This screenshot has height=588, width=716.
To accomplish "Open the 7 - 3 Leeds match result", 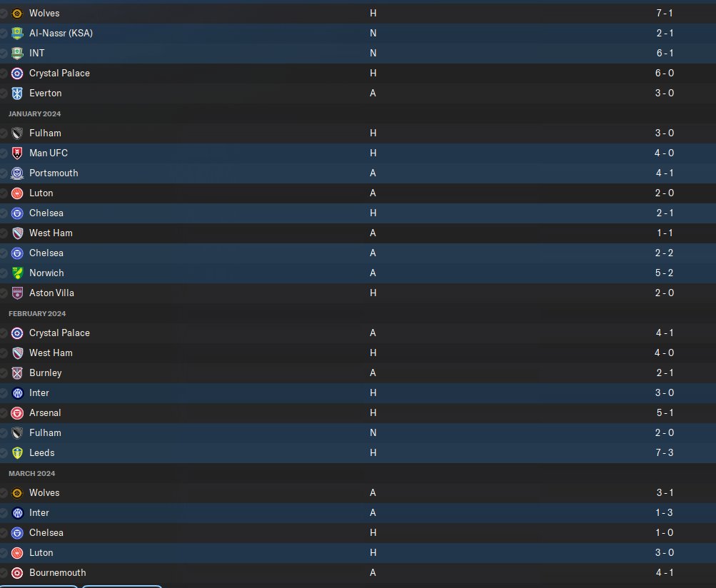I will (x=665, y=453).
